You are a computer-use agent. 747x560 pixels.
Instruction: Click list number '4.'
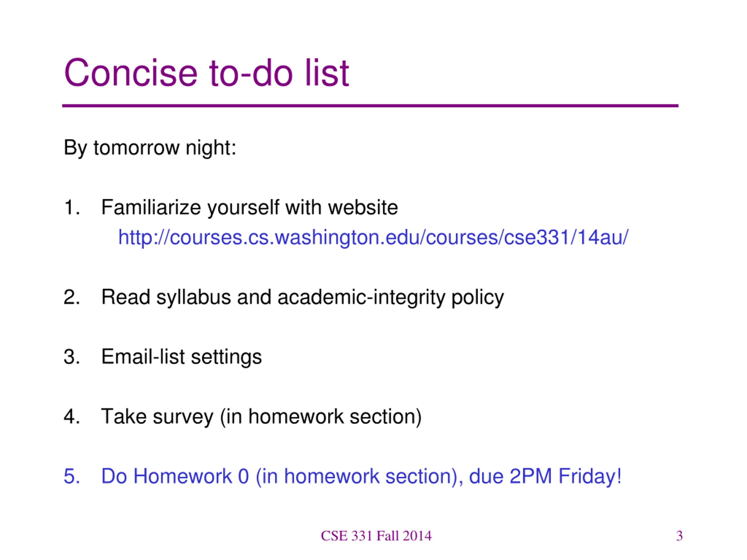pos(72,417)
